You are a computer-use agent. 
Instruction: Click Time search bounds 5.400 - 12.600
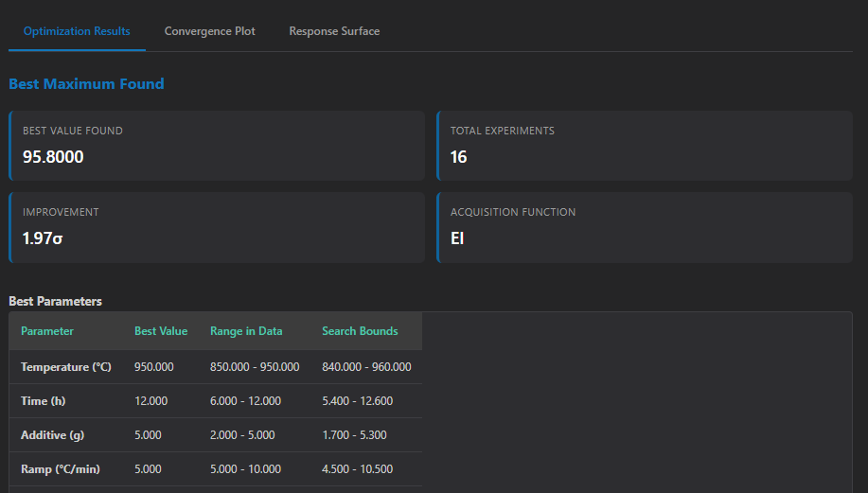pyautogui.click(x=357, y=401)
